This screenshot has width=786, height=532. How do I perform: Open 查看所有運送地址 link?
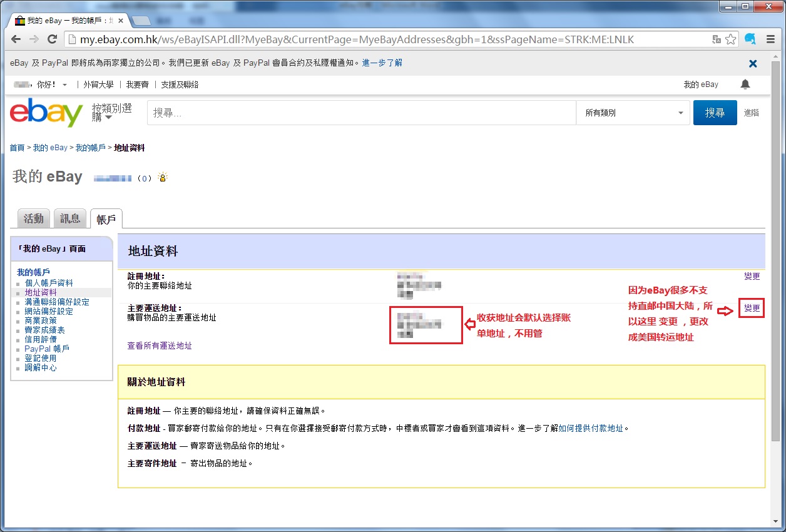(160, 345)
